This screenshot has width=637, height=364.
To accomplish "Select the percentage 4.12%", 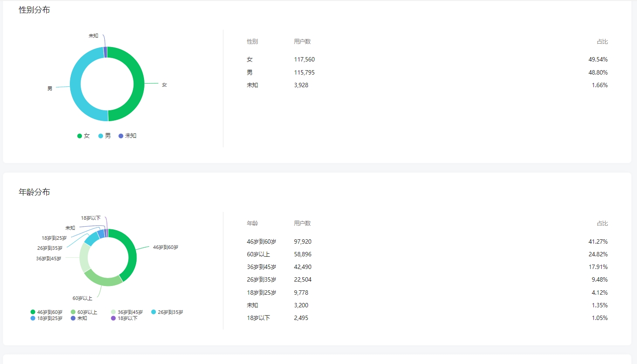I will coord(599,293).
